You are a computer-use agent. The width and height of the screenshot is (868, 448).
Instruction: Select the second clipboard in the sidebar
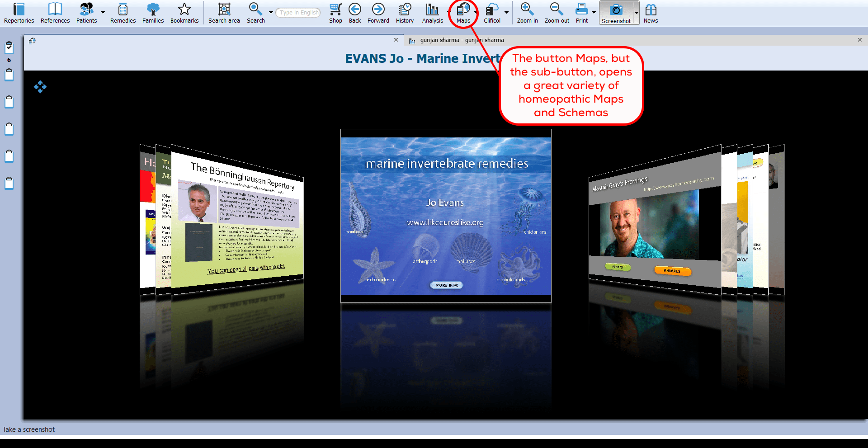[x=9, y=75]
